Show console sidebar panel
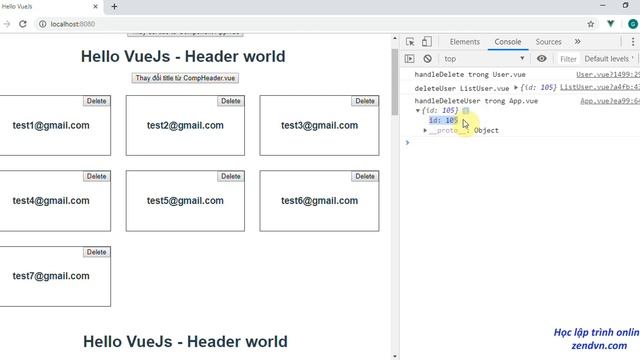640x360 pixels. coord(409,59)
